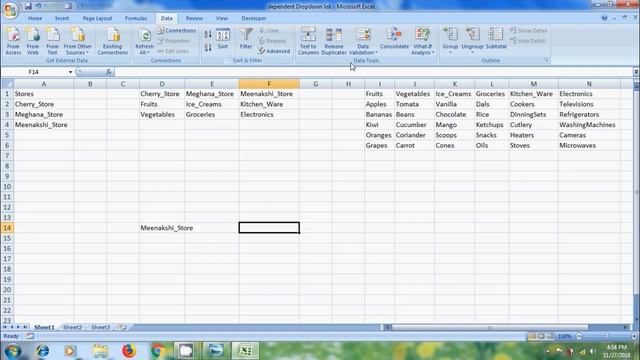The image size is (640, 360).
Task: Open Sheet2 worksheet tab
Action: tap(73, 327)
